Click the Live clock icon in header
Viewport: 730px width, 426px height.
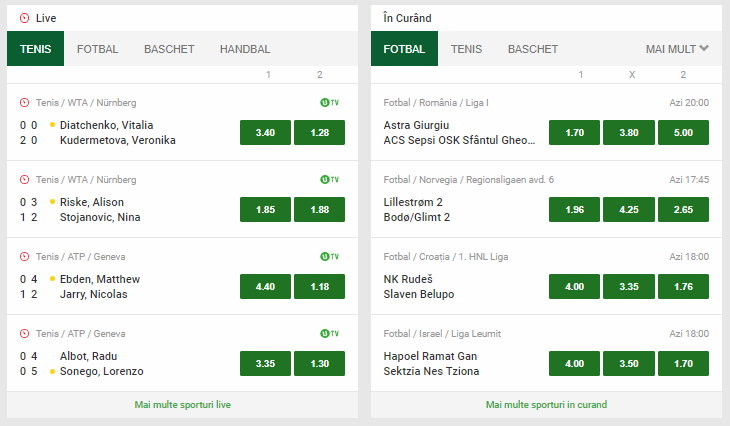pos(24,18)
